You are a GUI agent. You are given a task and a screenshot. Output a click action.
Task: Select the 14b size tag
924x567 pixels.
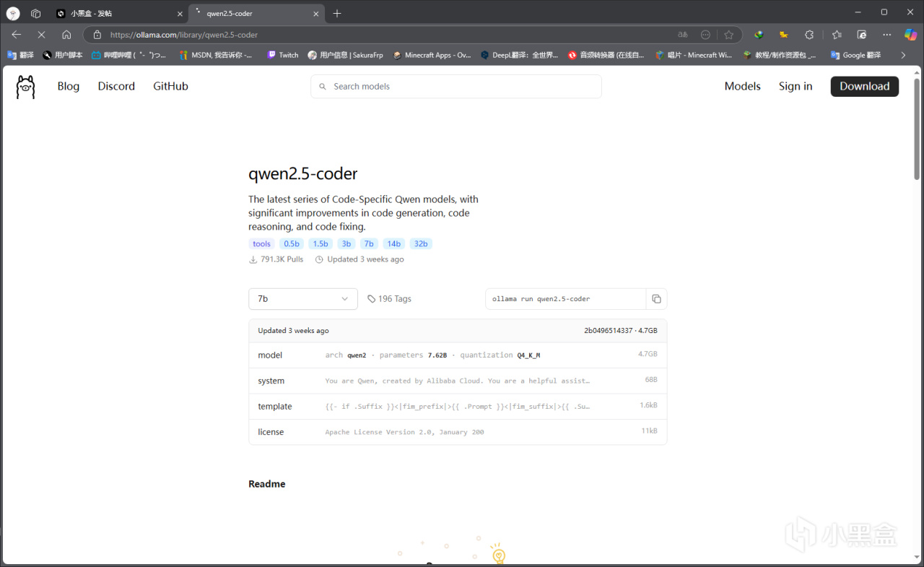pyautogui.click(x=394, y=244)
